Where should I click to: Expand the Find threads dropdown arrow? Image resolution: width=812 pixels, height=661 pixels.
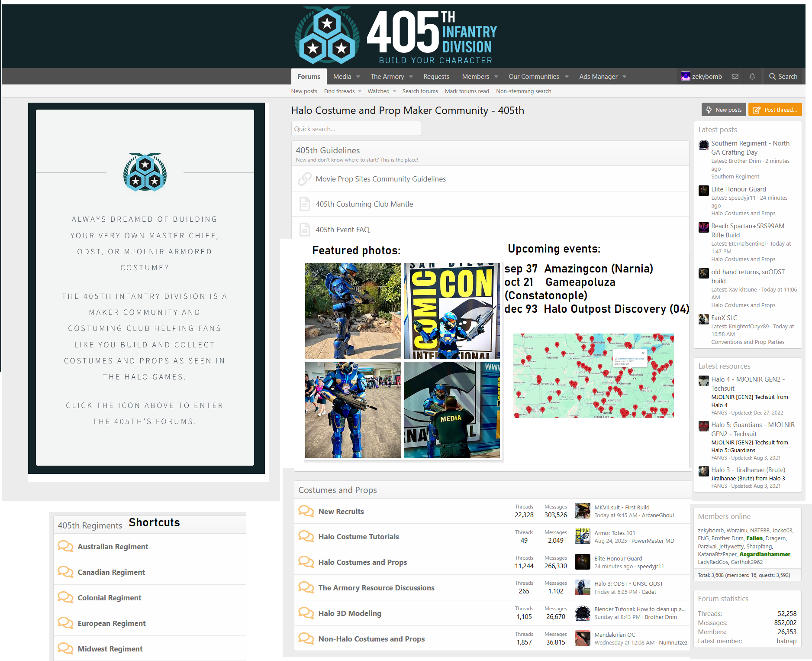coord(360,91)
